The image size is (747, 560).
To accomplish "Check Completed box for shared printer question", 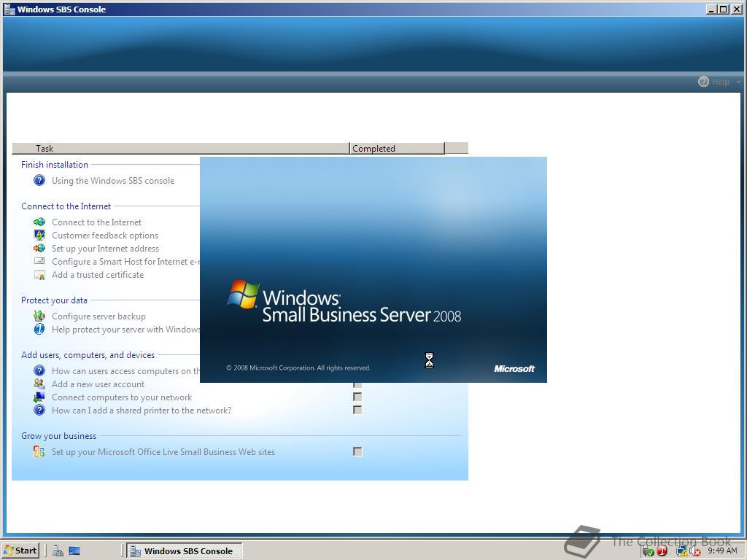I will (357, 410).
